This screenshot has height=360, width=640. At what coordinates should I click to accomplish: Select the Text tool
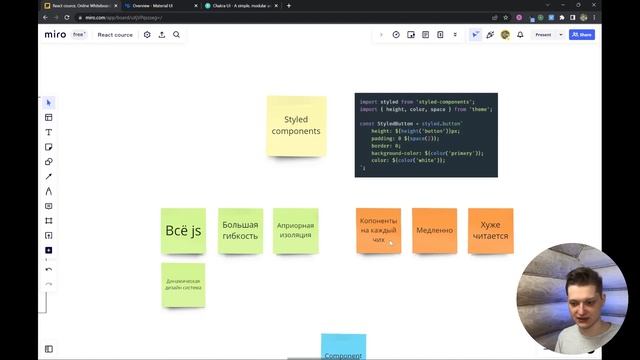(x=49, y=132)
